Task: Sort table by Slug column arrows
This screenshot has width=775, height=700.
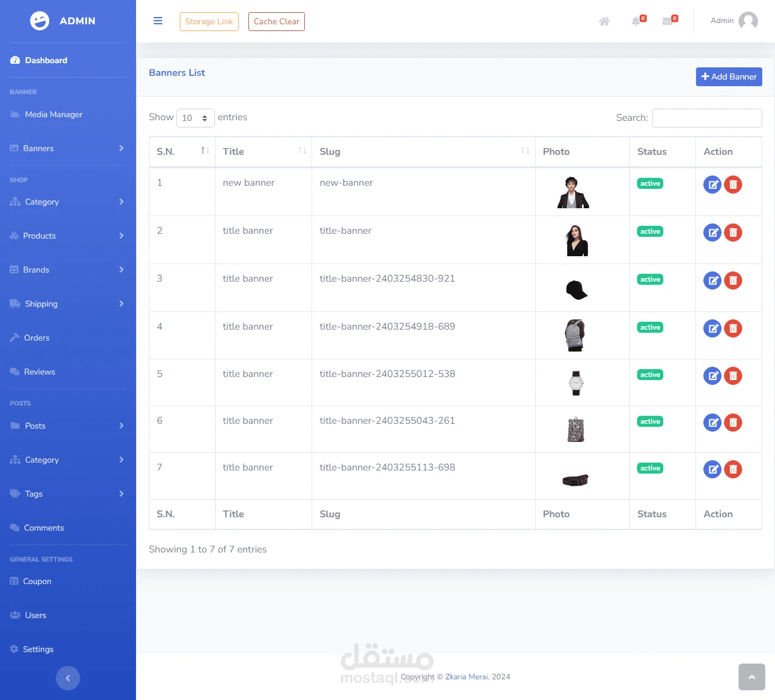Action: [x=525, y=151]
